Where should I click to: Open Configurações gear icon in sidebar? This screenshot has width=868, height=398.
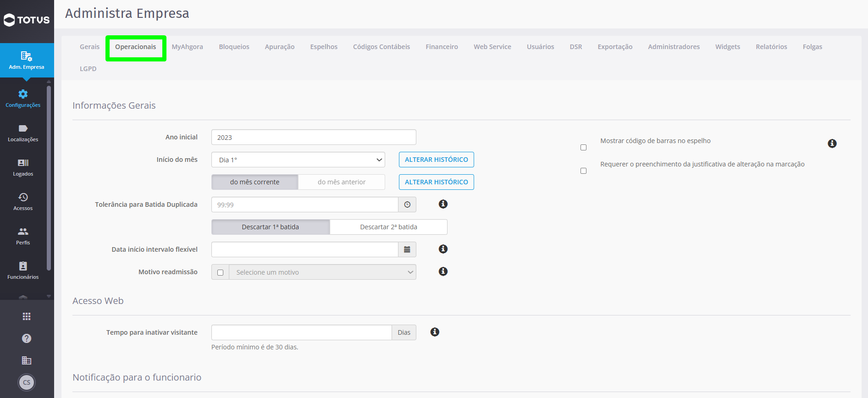pos(23,94)
